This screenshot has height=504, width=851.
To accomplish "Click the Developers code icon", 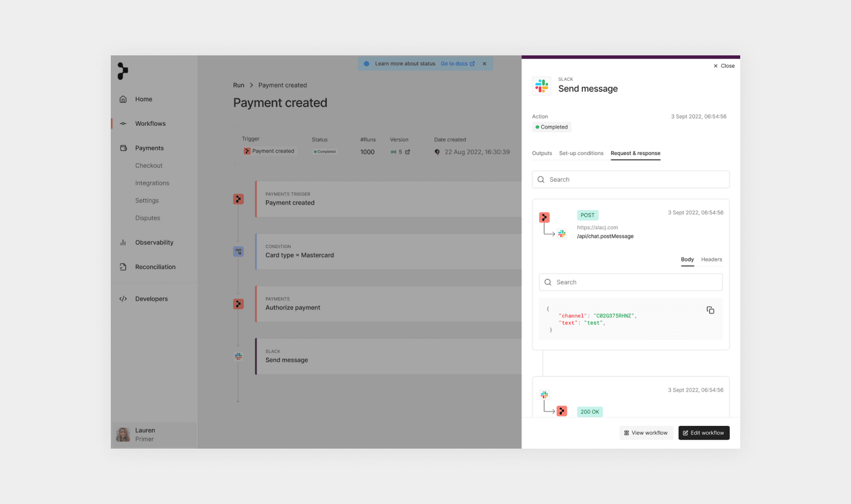I will pyautogui.click(x=123, y=299).
